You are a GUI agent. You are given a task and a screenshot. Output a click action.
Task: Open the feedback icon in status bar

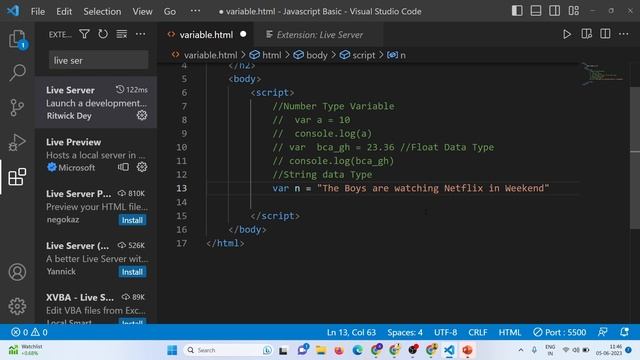[603, 332]
